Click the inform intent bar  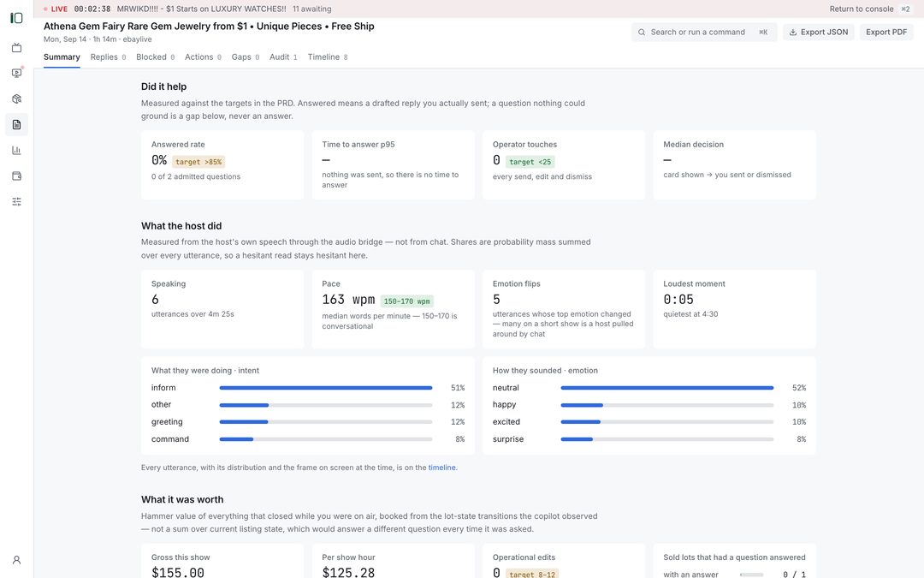pos(326,388)
